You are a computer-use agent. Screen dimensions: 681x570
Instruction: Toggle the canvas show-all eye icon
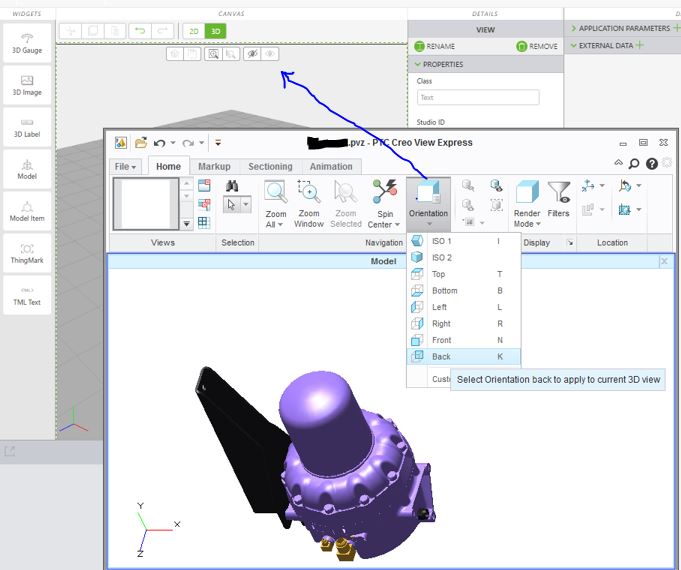tap(270, 54)
